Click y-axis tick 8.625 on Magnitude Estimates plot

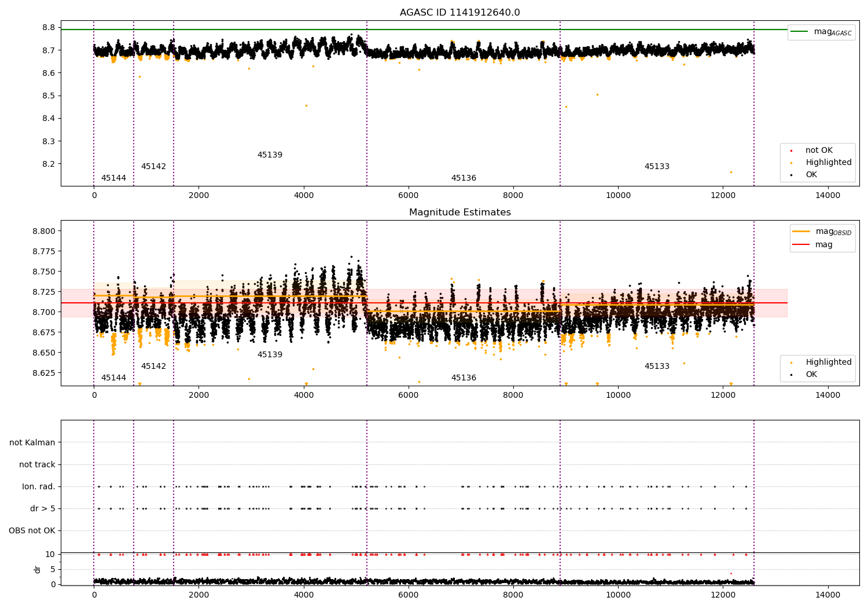44,373
